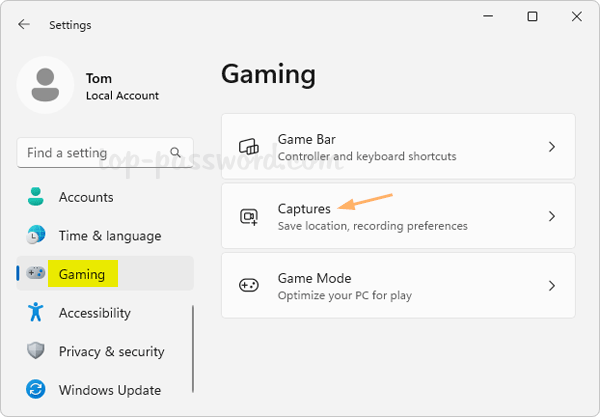
Task: Expand Game Mode with its chevron arrow
Action: point(552,286)
